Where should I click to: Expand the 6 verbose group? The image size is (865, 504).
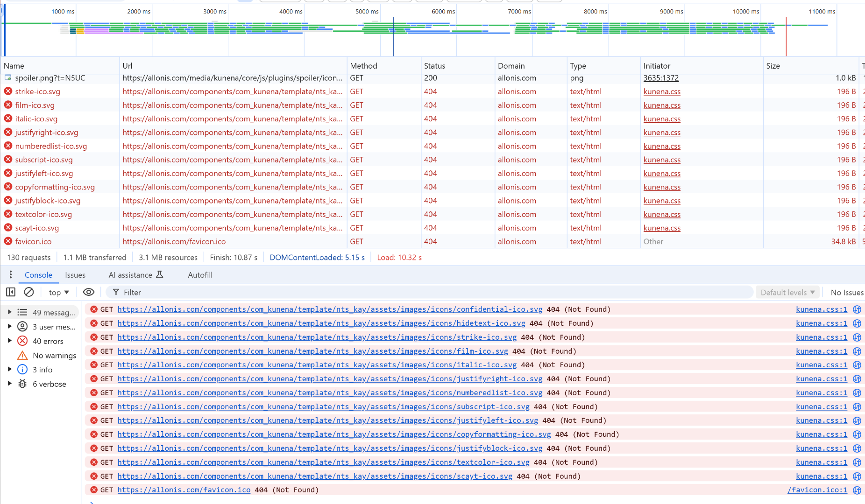pos(9,384)
